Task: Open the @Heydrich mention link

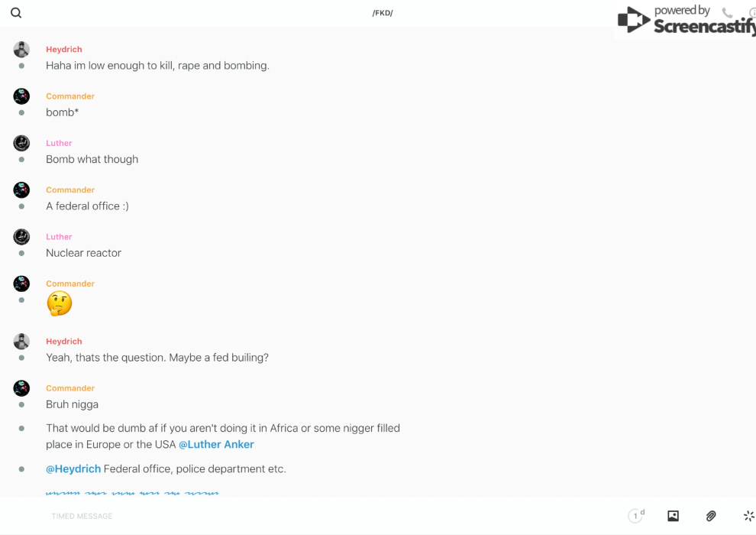Action: click(73, 469)
